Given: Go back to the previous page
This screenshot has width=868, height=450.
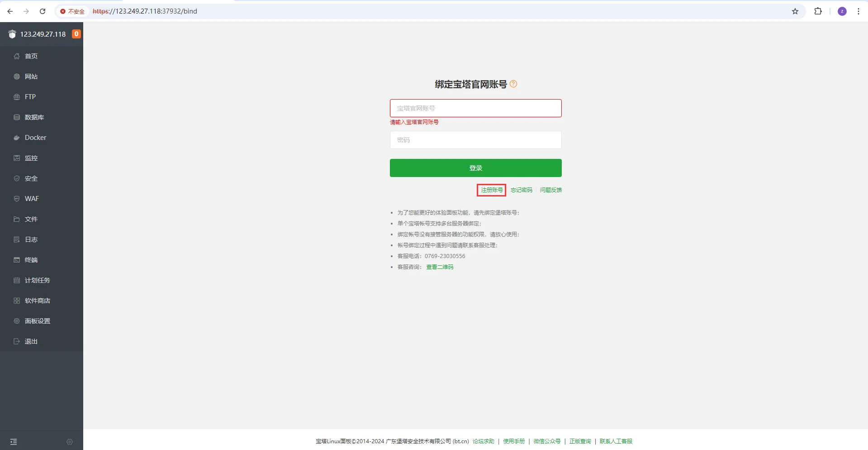Looking at the screenshot, I should (10, 11).
